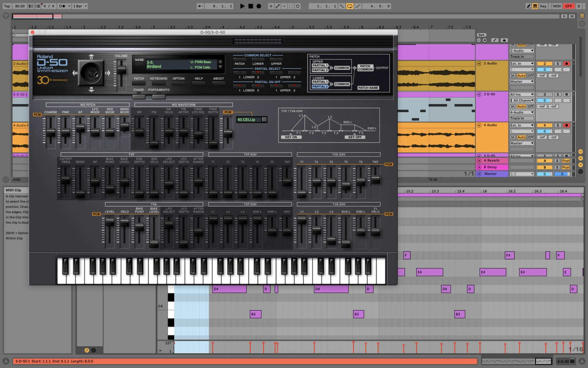Click the Automation Mode icon beside lock
The width and height of the screenshot is (588, 368).
pos(495,40)
